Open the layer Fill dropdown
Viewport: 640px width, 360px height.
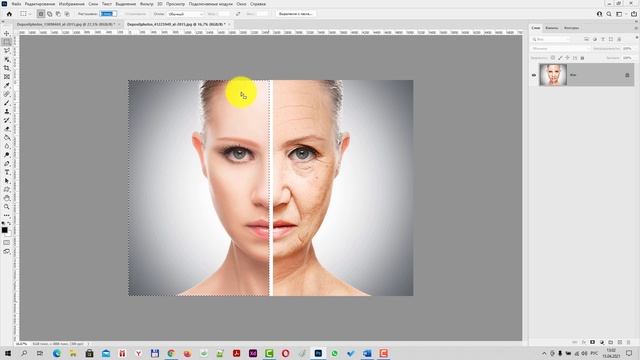click(629, 58)
